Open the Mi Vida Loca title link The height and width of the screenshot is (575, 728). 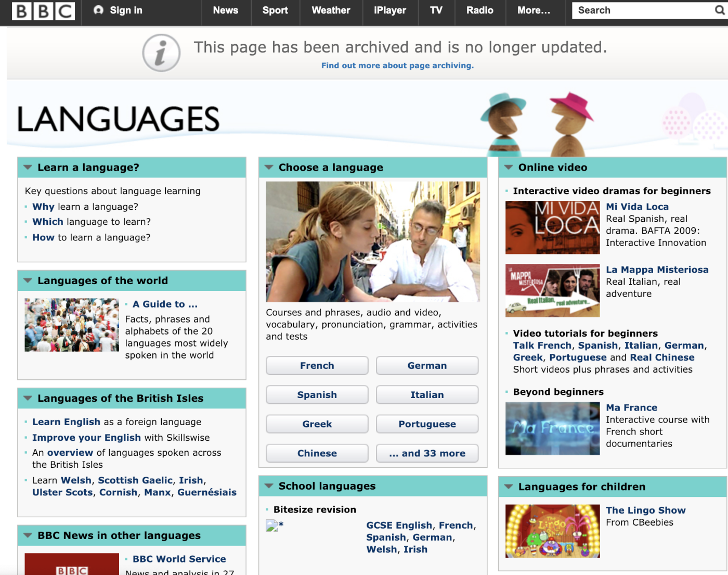(x=638, y=207)
